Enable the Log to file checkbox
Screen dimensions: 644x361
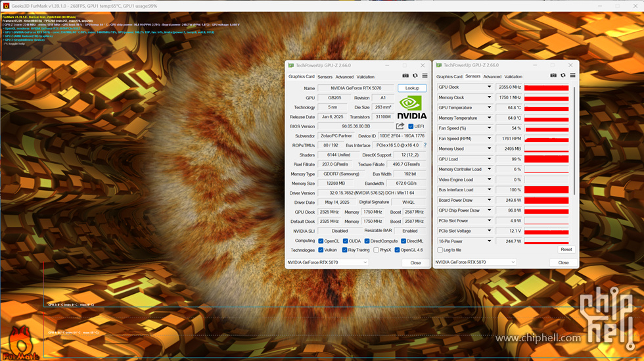point(440,250)
